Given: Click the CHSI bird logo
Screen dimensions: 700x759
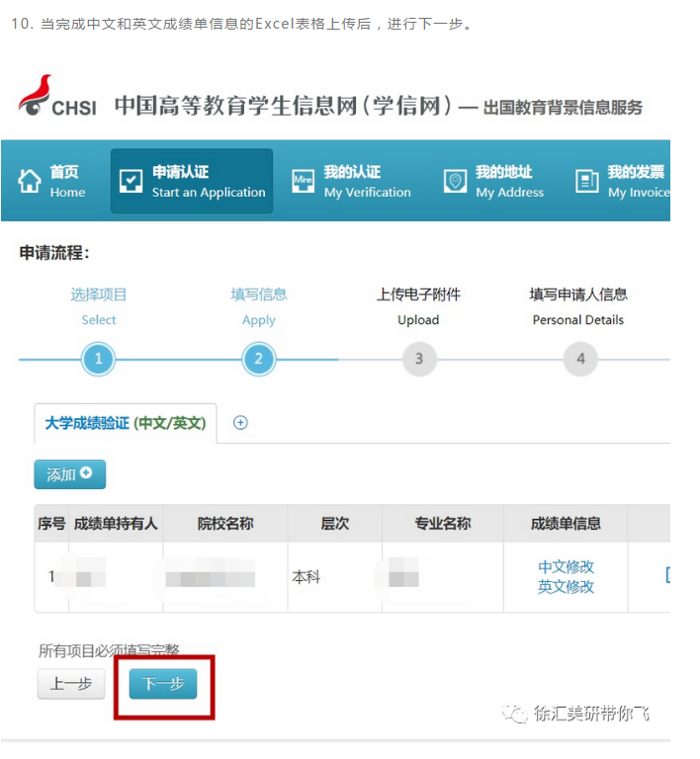Looking at the screenshot, I should [x=36, y=95].
